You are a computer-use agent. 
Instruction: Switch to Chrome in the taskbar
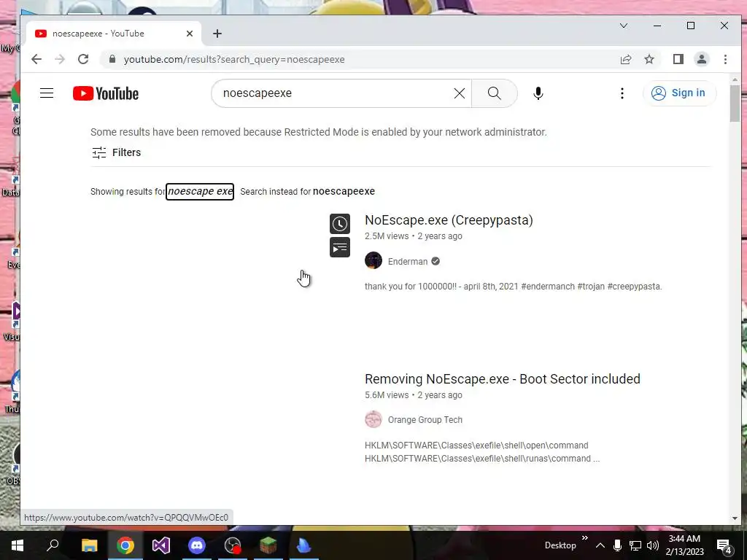coord(125,545)
